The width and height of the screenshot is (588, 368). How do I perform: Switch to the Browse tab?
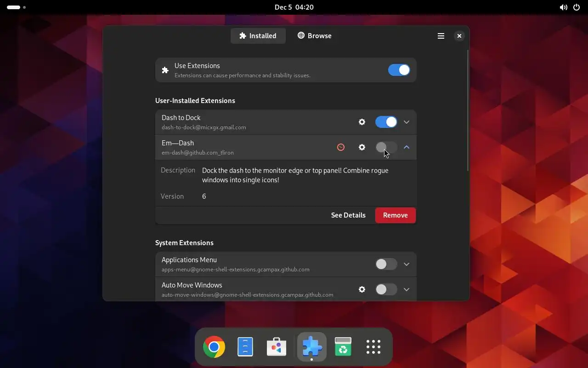pos(315,36)
